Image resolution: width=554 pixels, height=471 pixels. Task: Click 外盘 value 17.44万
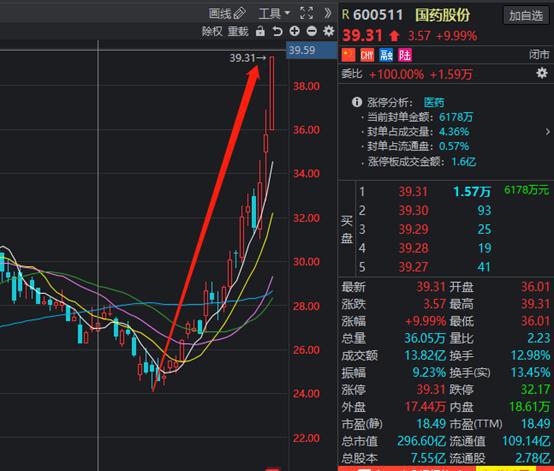click(425, 407)
